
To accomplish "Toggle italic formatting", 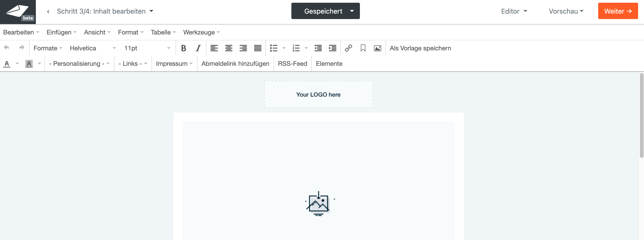I will pos(198,48).
